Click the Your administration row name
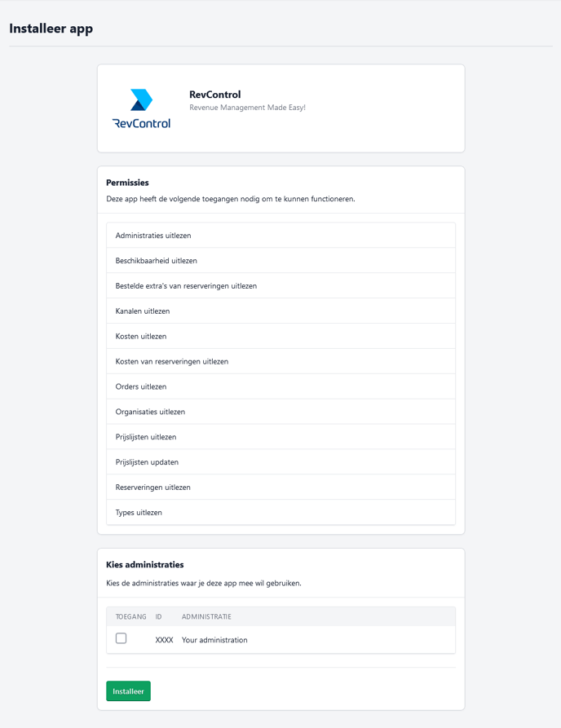The image size is (561, 728). [214, 640]
